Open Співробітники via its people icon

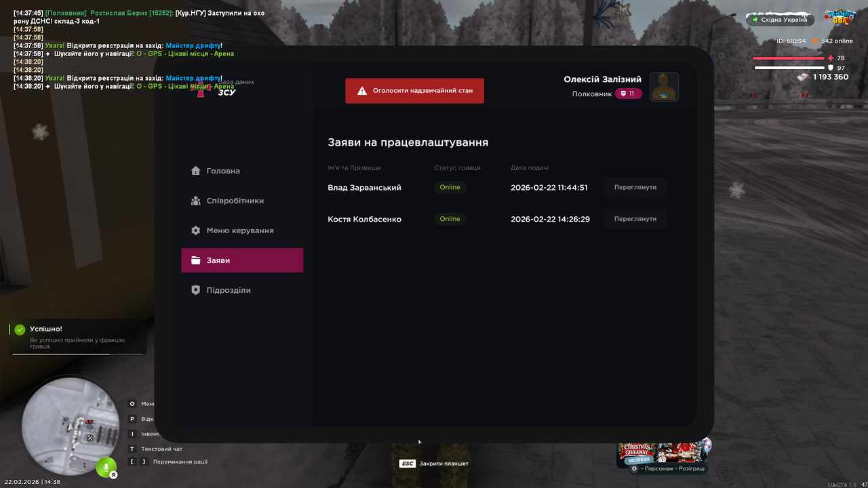196,201
